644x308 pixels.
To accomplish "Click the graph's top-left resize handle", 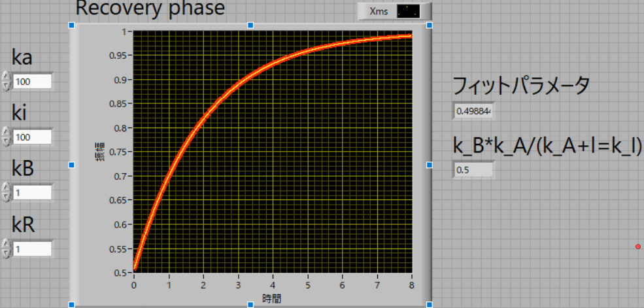I will 71,25.
